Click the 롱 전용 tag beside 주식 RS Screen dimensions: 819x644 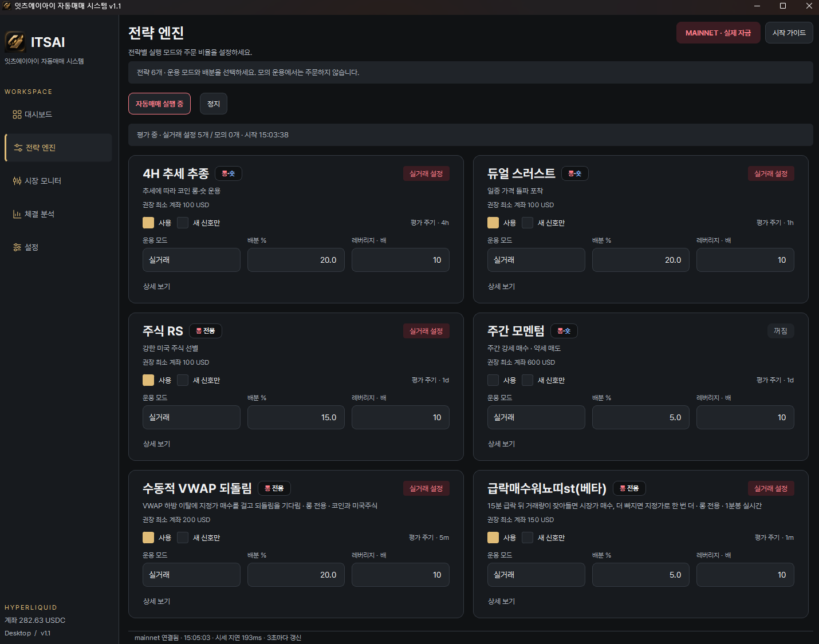[x=206, y=331]
